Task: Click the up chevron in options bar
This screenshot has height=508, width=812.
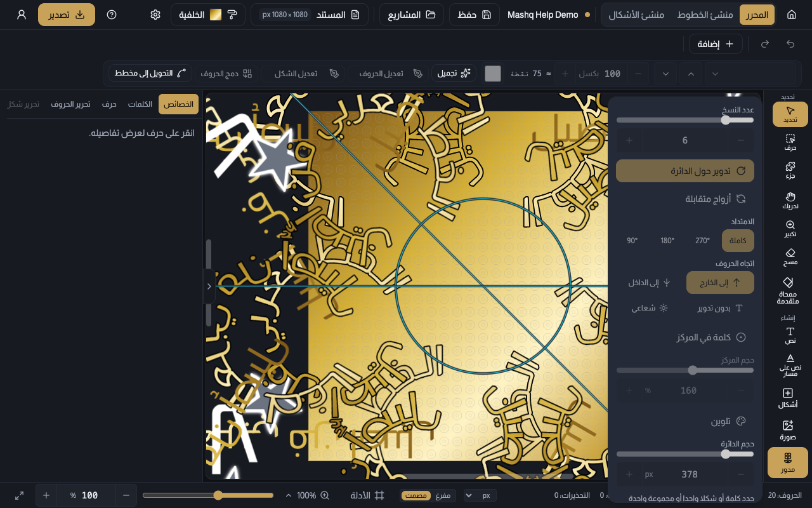Action: 691,74
